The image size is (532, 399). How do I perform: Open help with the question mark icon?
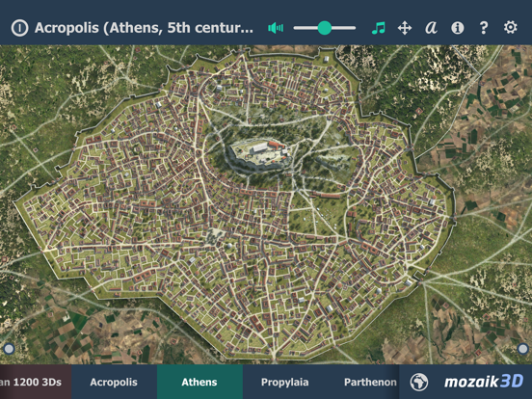(484, 28)
